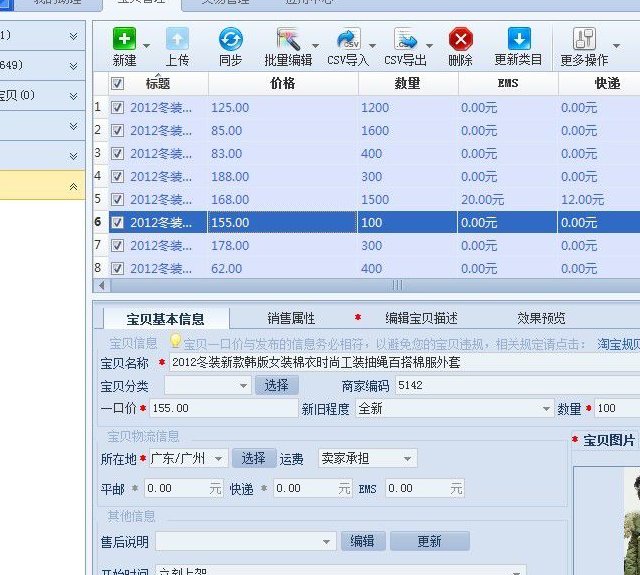Click the 平邮 price field
This screenshot has height=575, width=640.
pos(183,488)
